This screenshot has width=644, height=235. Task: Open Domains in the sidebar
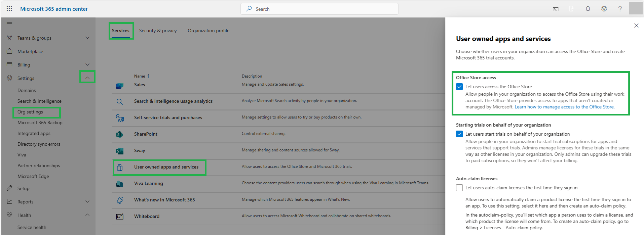coord(27,90)
